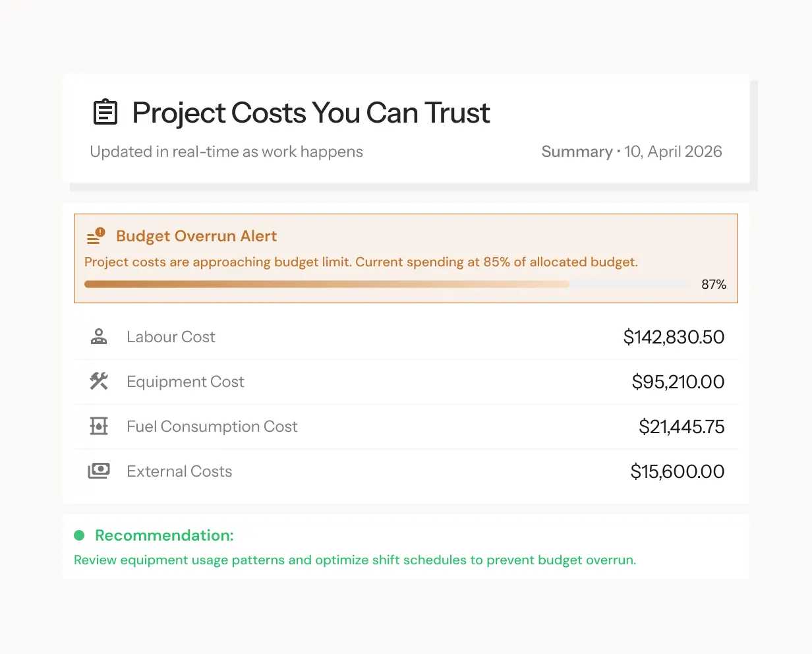Screen dimensions: 812x654
Task: Click the clipboard icon beside the title
Action: (105, 113)
